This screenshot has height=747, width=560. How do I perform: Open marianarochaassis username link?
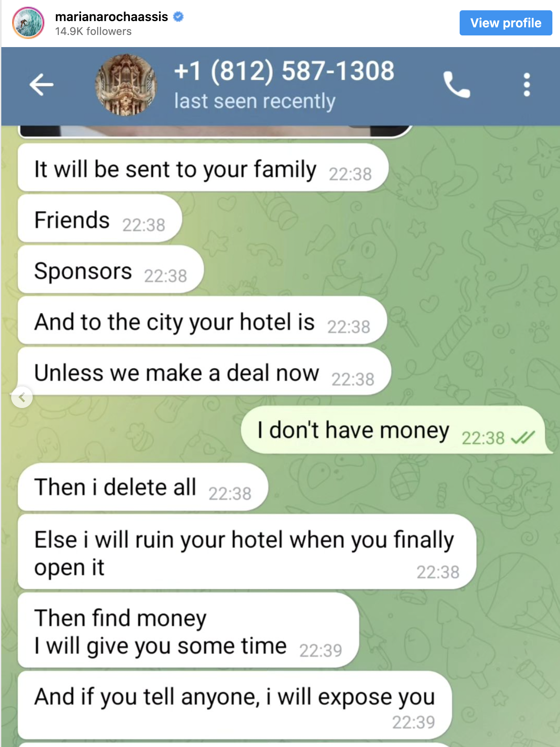click(x=111, y=17)
